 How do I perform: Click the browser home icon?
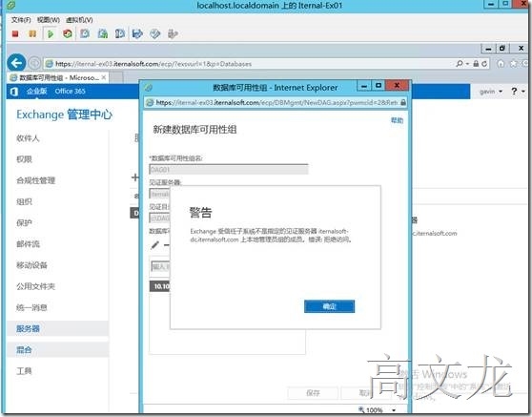click(501, 64)
